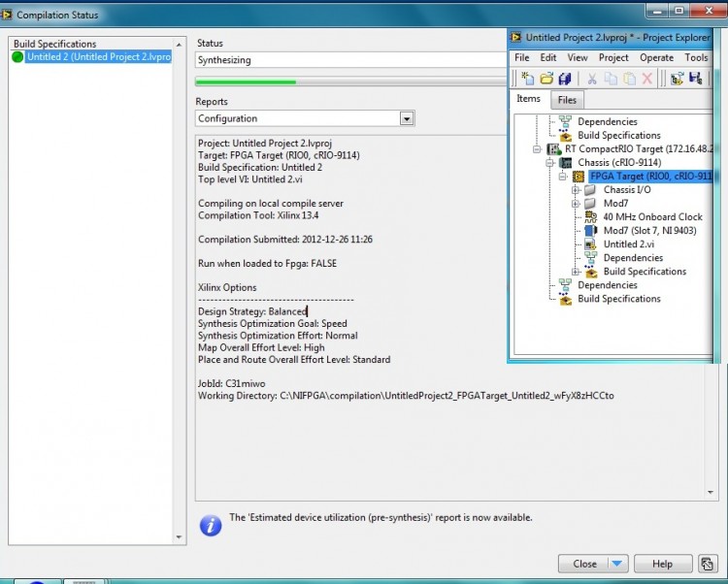Click the Cut scissors icon

[x=591, y=79]
